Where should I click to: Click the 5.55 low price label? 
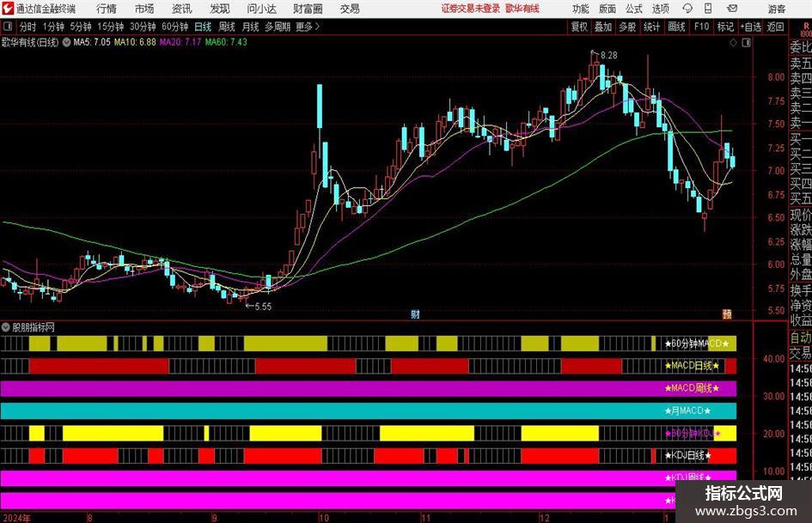[x=263, y=307]
